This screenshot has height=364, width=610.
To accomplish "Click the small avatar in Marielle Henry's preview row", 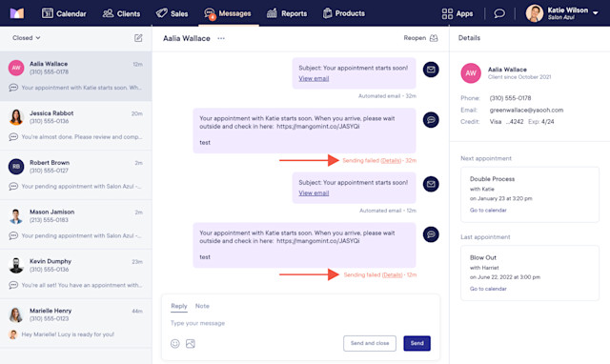I will click(x=13, y=334).
